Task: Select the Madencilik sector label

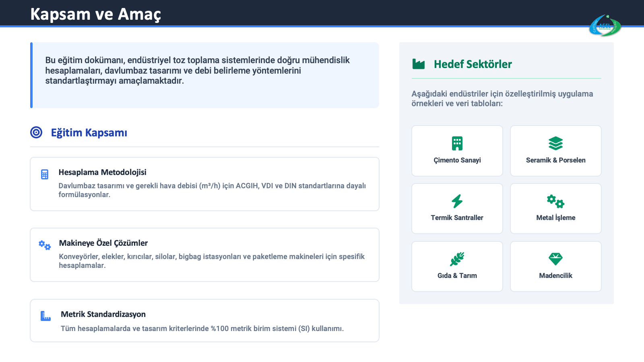Action: pyautogui.click(x=555, y=276)
